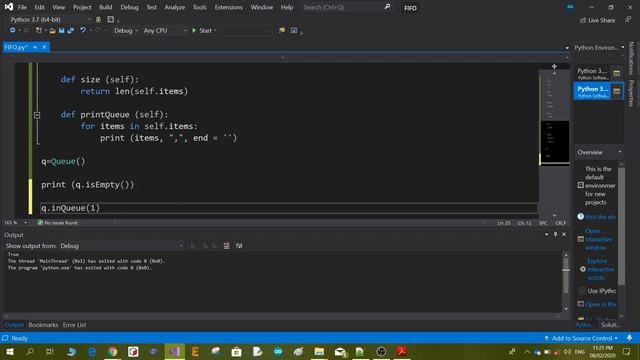Click the Save All toolbar icon
The image size is (640, 360).
pyautogui.click(x=71, y=31)
